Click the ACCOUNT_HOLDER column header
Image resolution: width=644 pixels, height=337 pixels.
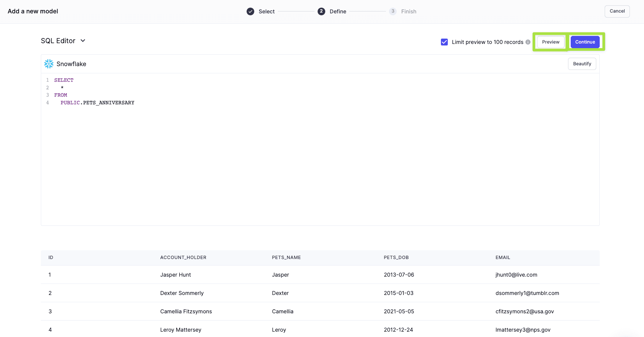click(183, 258)
